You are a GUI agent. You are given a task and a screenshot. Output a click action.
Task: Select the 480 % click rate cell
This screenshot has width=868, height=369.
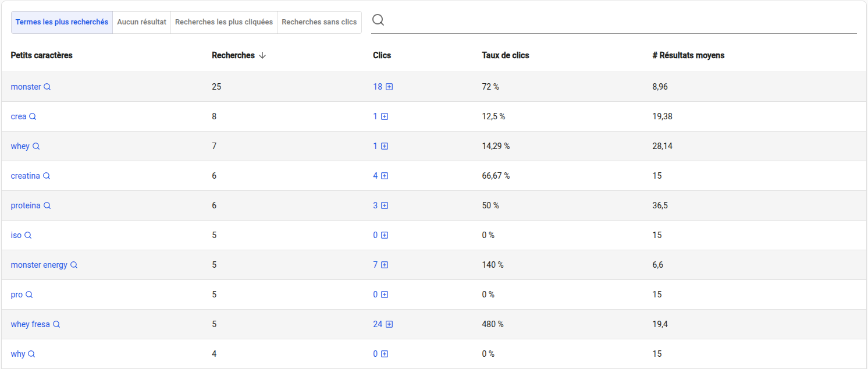point(493,324)
